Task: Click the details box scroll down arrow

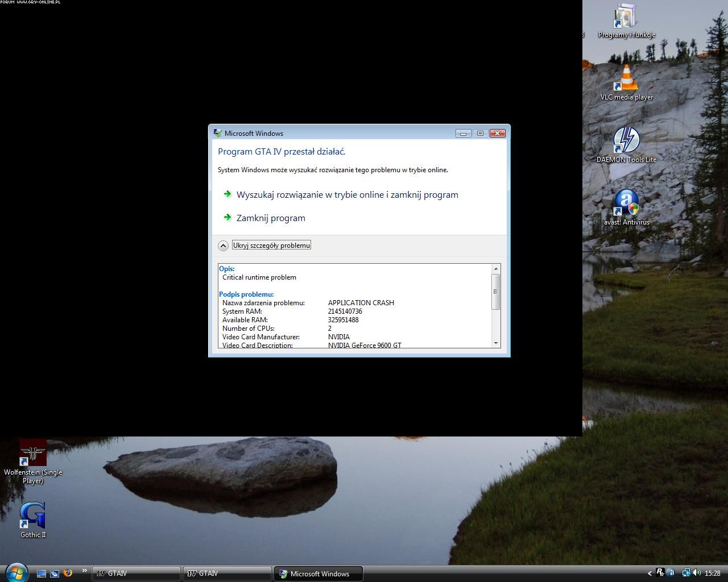Action: (x=496, y=343)
